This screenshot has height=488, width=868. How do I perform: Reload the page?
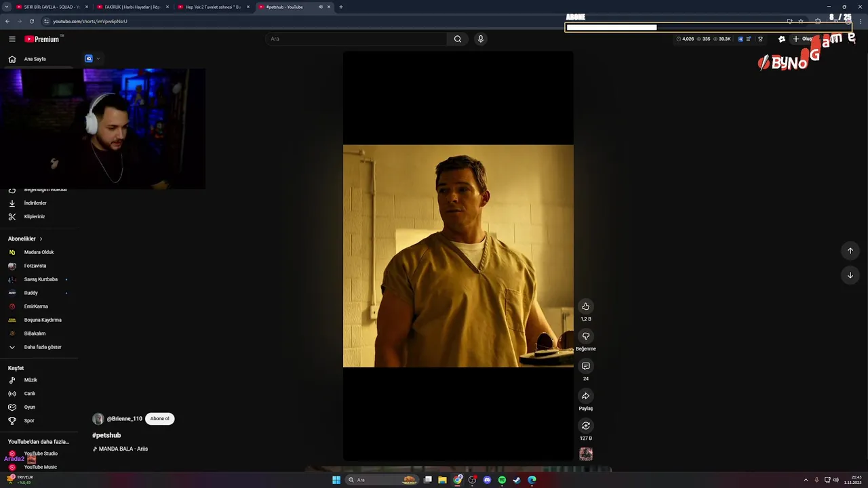(31, 21)
